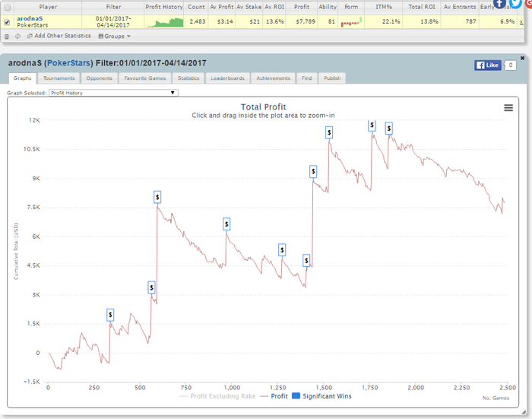The image size is (532, 419).
Task: Sort by the ITM% column header
Action: pos(383,7)
